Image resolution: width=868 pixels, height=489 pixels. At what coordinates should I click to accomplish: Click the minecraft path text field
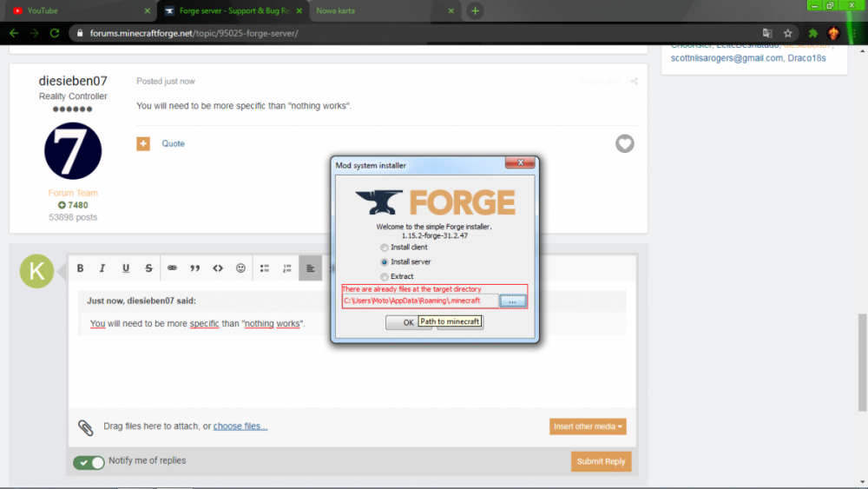(420, 301)
